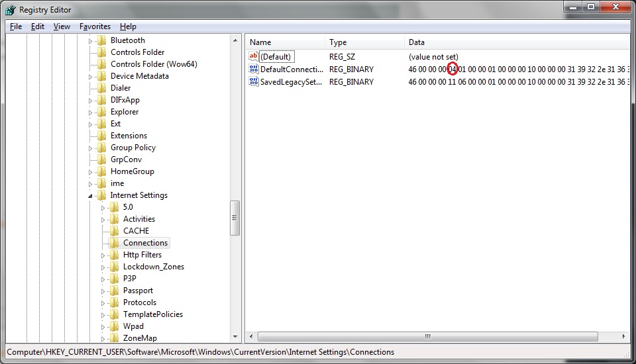This screenshot has height=364, width=636.
Task: Open the Help menu
Action: click(x=128, y=26)
